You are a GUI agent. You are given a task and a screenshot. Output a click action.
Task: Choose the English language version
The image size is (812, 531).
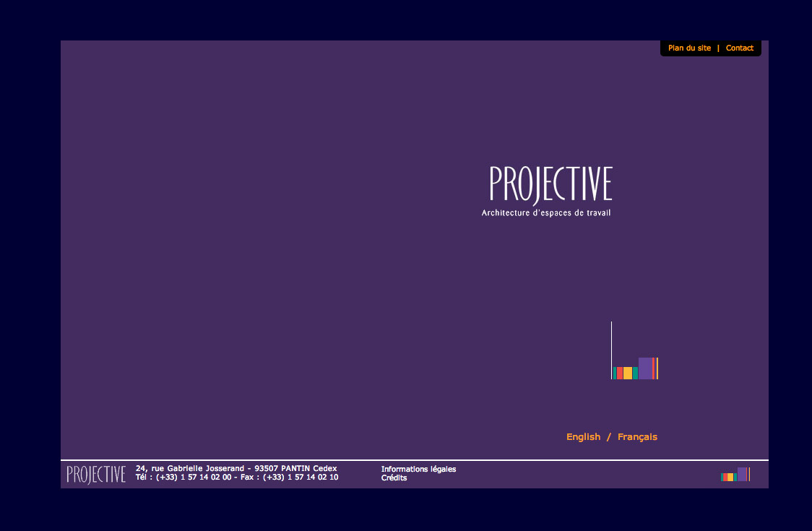583,436
